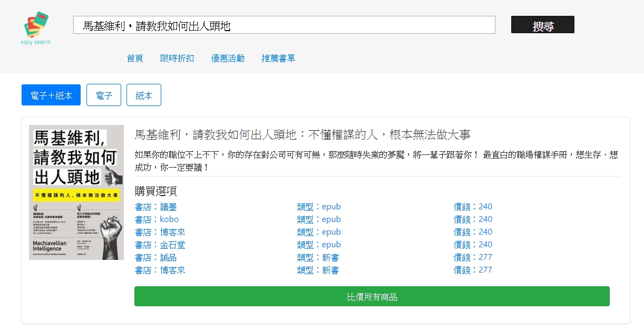Click the easy search logo icon
Viewport: 644px width, 330px height.
tap(36, 28)
